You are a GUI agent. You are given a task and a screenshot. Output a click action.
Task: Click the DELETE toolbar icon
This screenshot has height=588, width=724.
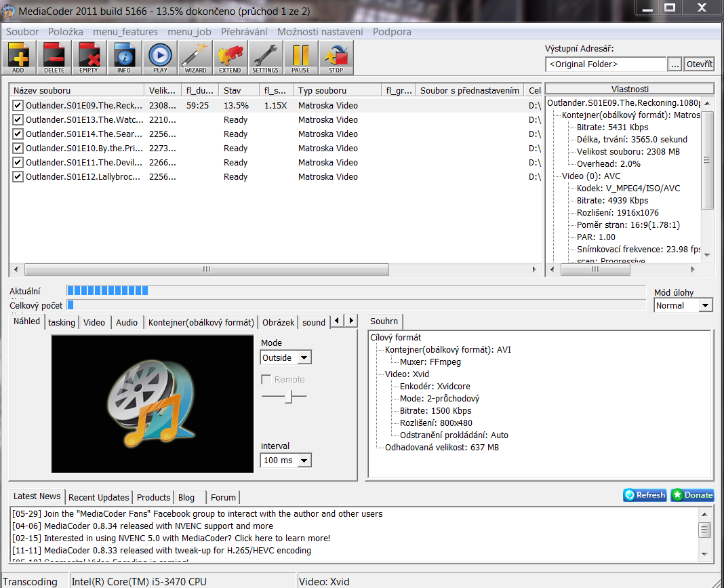(x=54, y=57)
